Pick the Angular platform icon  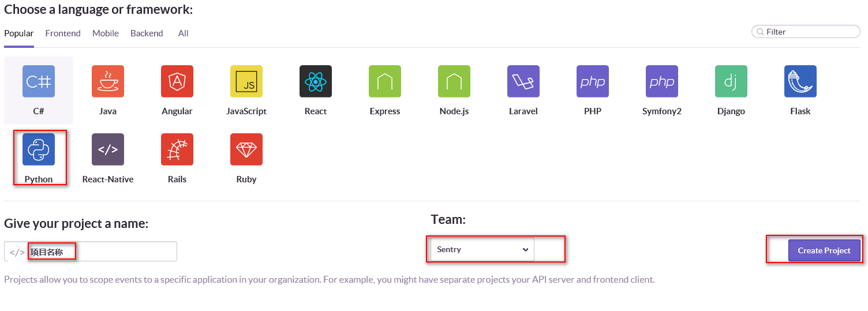(177, 81)
